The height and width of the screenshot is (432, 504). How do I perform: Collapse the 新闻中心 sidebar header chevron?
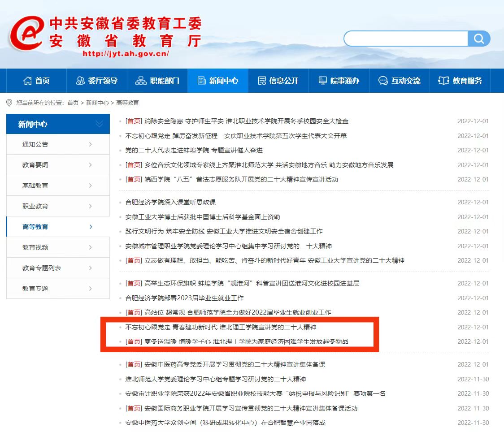click(100, 124)
